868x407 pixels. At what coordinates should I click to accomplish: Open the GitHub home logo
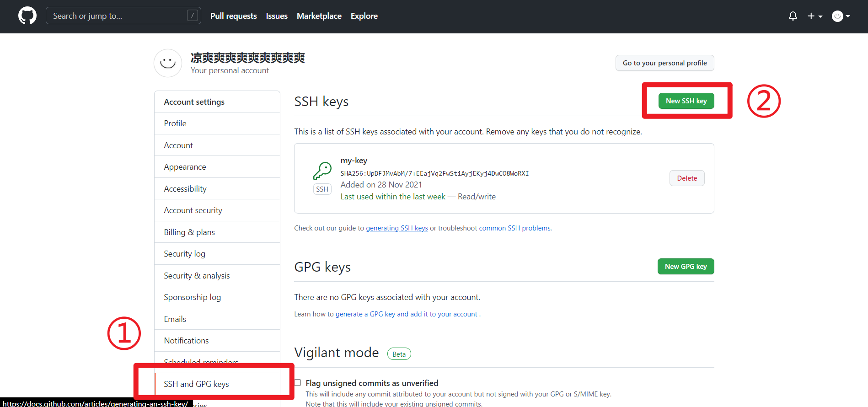(27, 16)
